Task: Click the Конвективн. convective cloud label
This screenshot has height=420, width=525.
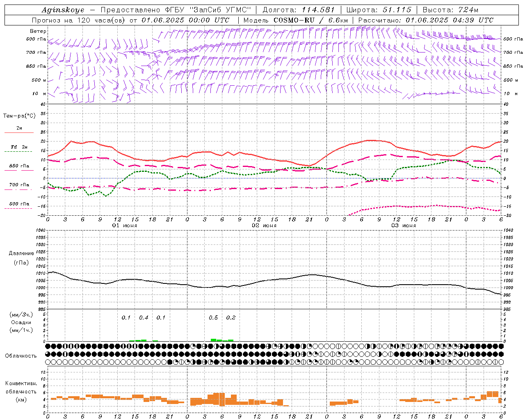Action: (x=21, y=383)
